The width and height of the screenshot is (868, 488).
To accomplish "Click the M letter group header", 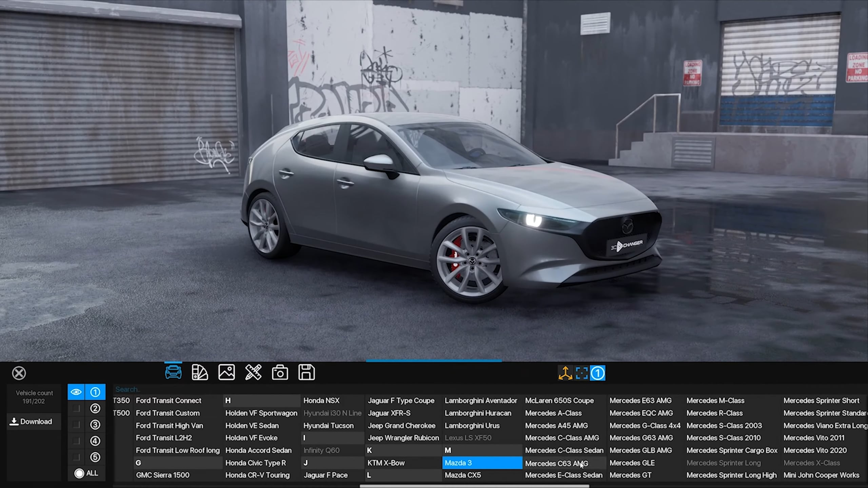I will pyautogui.click(x=482, y=450).
